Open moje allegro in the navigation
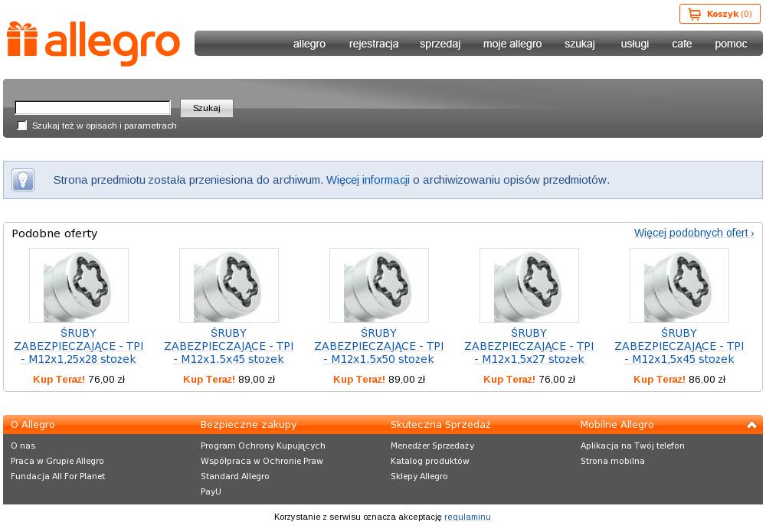 (x=512, y=44)
